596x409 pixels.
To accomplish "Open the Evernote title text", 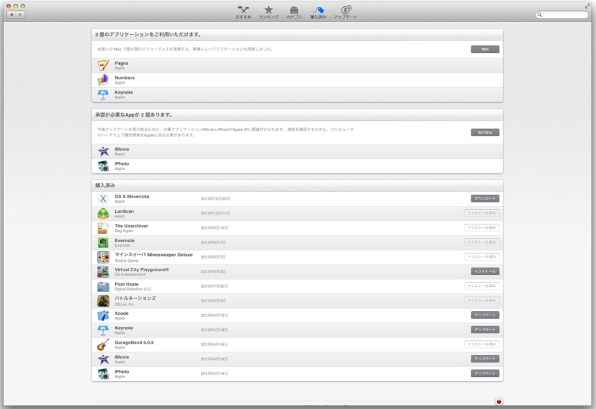I will point(125,240).
